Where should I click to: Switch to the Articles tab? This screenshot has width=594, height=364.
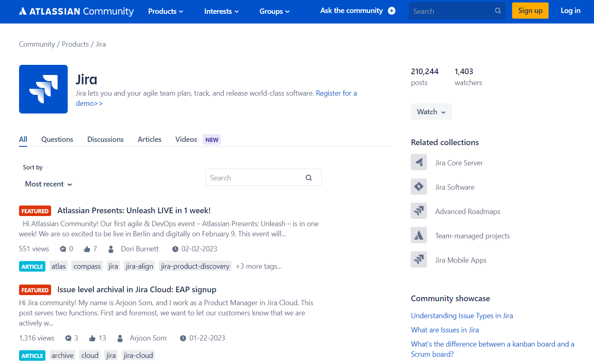pyautogui.click(x=150, y=139)
